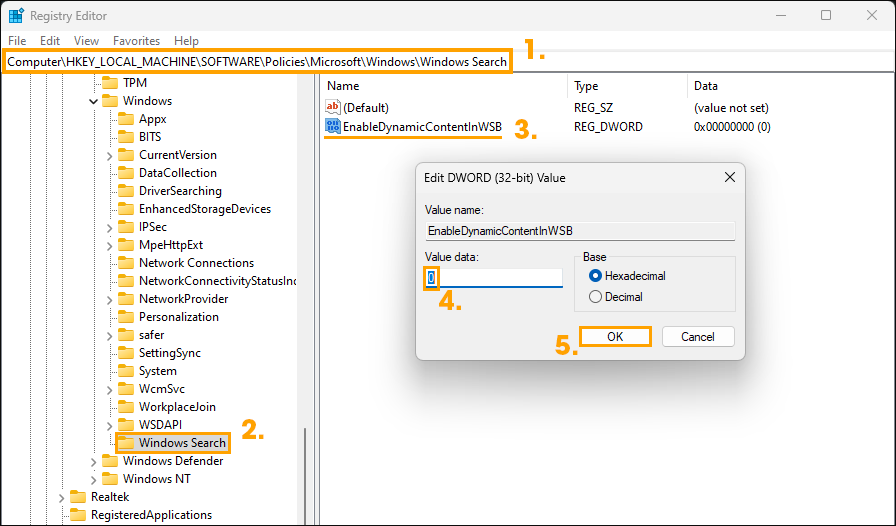Image resolution: width=896 pixels, height=526 pixels.
Task: Close the Edit DWORD dialog with X
Action: 730,177
